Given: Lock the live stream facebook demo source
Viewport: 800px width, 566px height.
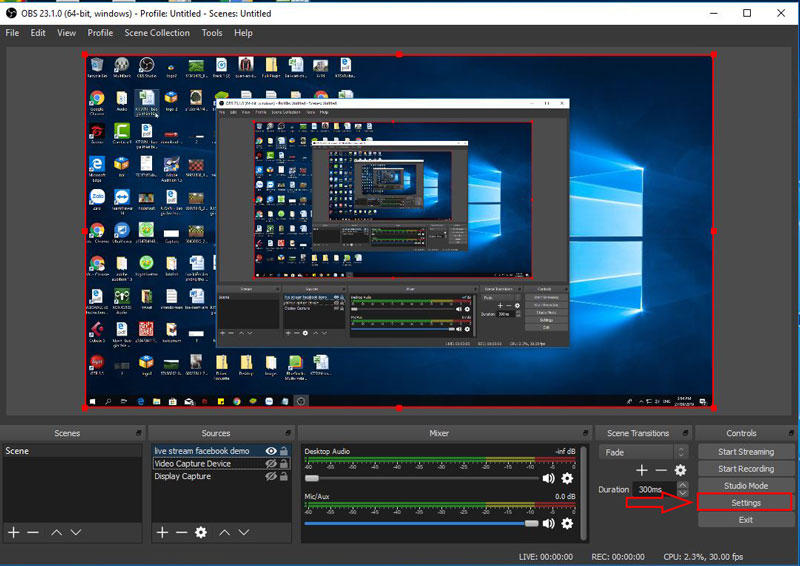Looking at the screenshot, I should (284, 451).
